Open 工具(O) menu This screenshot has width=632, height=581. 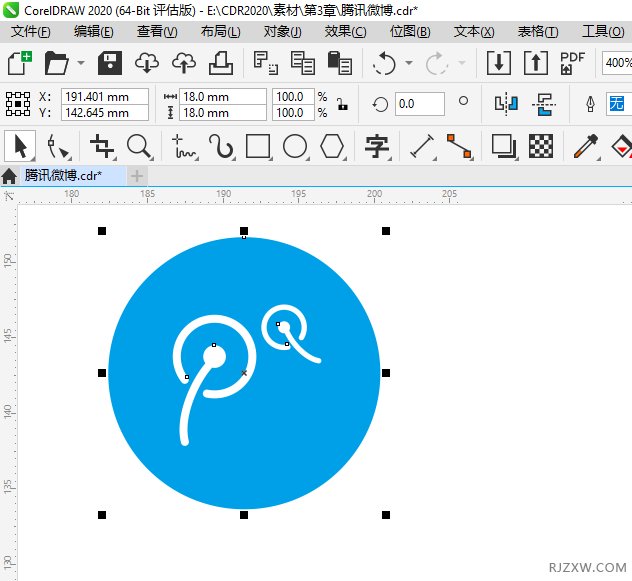click(x=603, y=31)
